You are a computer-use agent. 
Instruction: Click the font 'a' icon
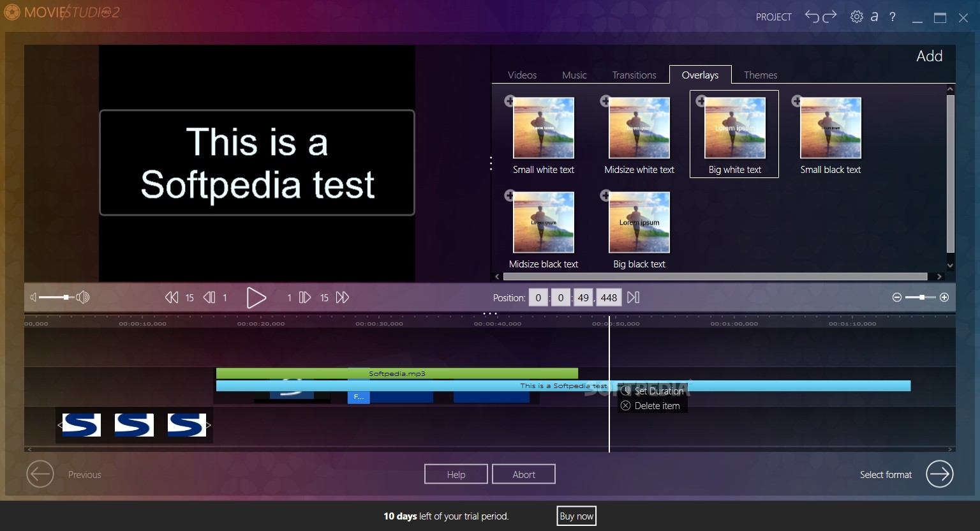pos(874,17)
